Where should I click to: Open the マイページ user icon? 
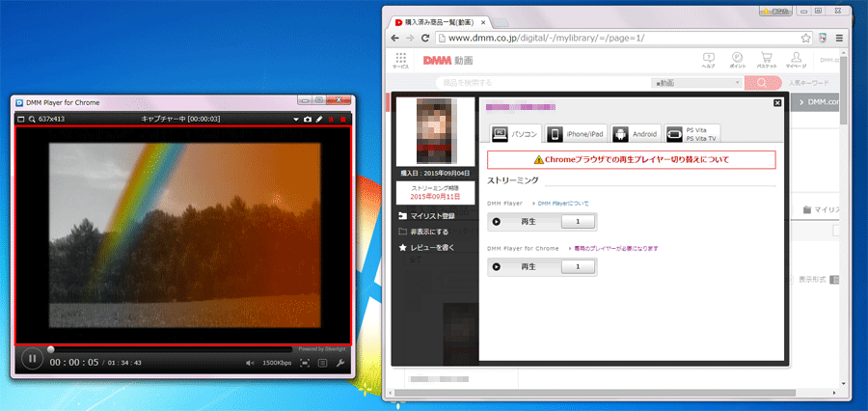(796, 61)
